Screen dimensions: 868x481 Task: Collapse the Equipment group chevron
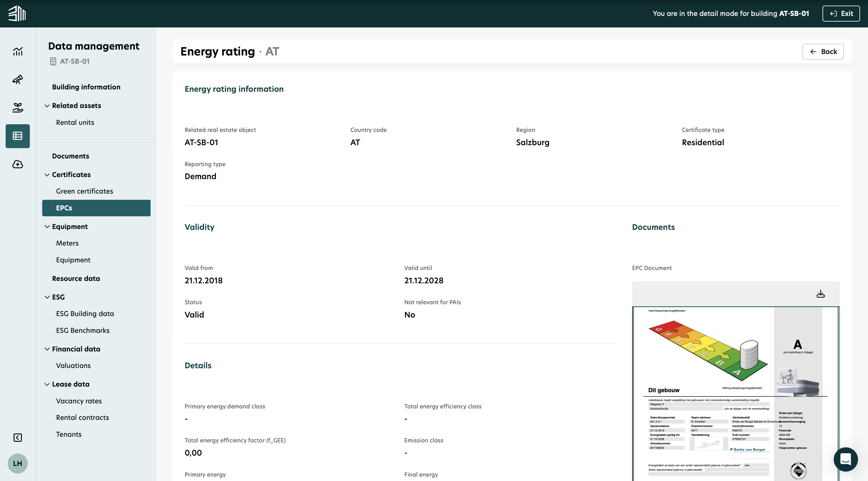pyautogui.click(x=47, y=227)
